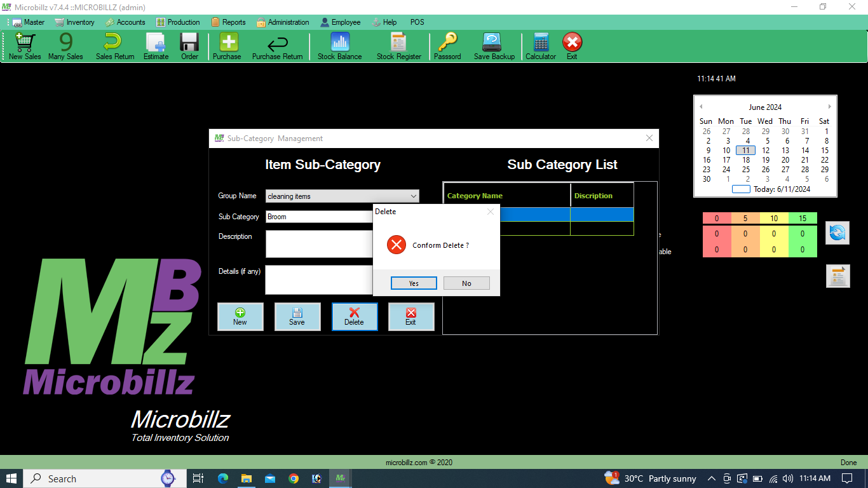Select June 12 in the calendar

(x=766, y=151)
